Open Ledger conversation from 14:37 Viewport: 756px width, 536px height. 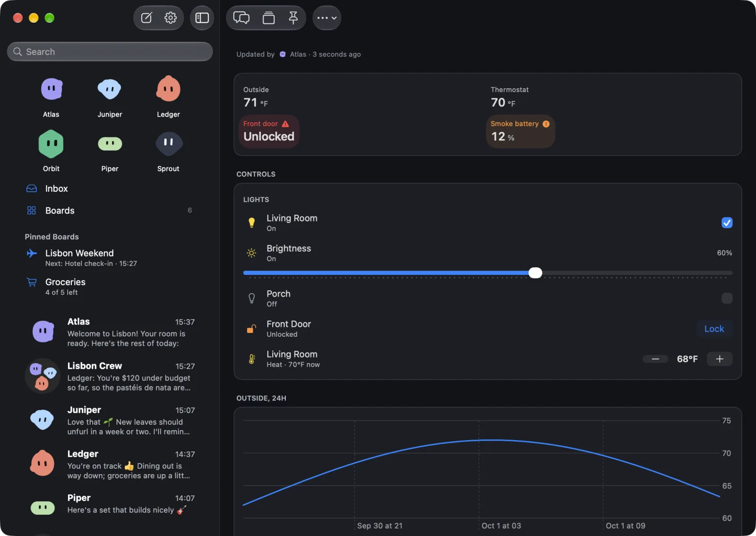(x=110, y=464)
